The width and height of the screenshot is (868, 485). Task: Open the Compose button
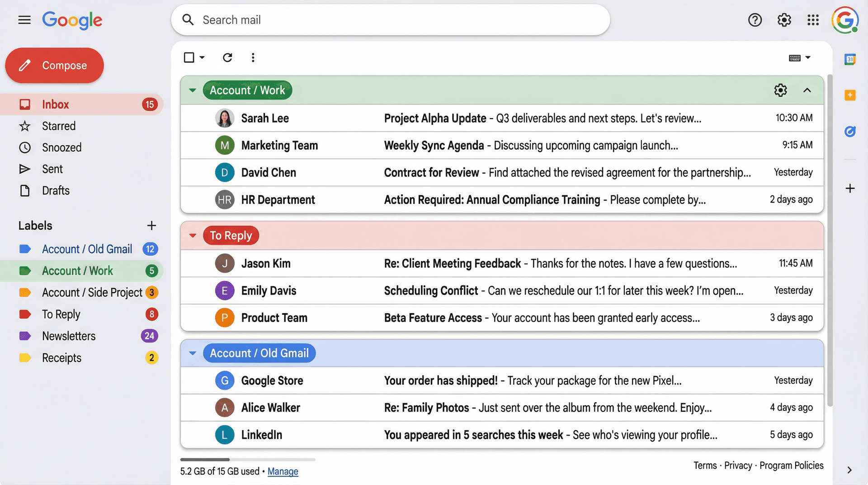tap(54, 65)
